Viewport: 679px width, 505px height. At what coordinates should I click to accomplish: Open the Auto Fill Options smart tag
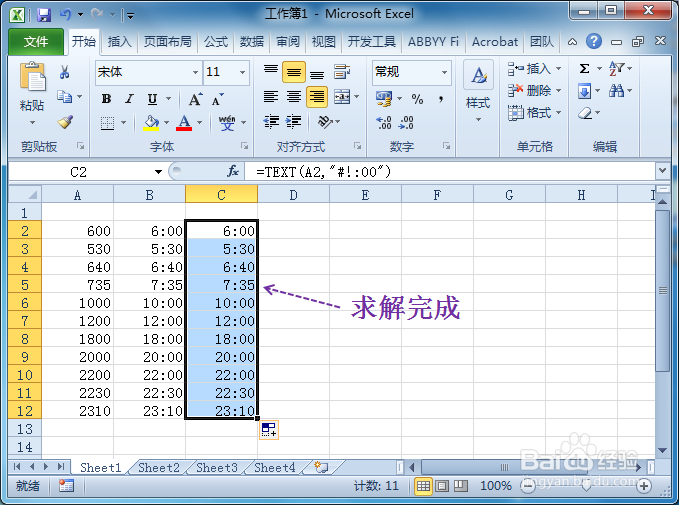(x=269, y=430)
